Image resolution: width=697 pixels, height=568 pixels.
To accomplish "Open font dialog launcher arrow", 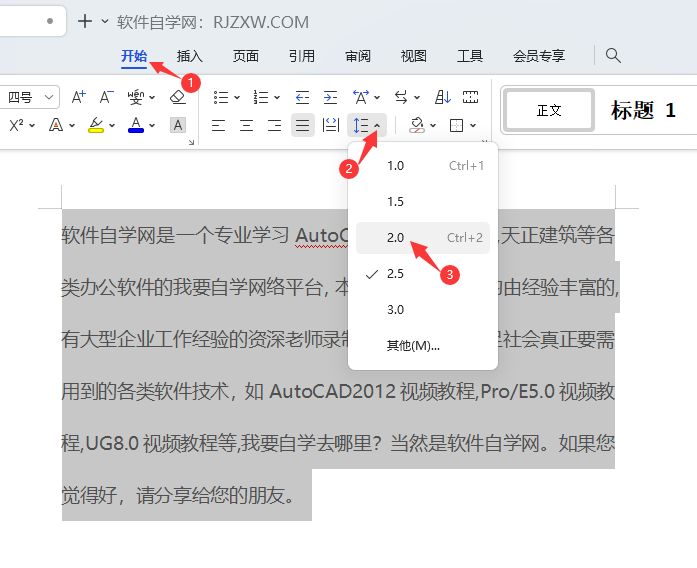I will (x=192, y=142).
